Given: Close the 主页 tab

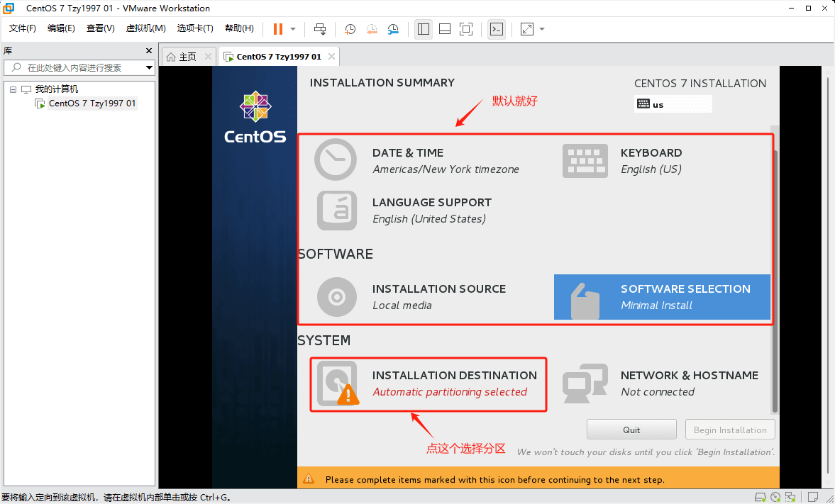Looking at the screenshot, I should (208, 57).
